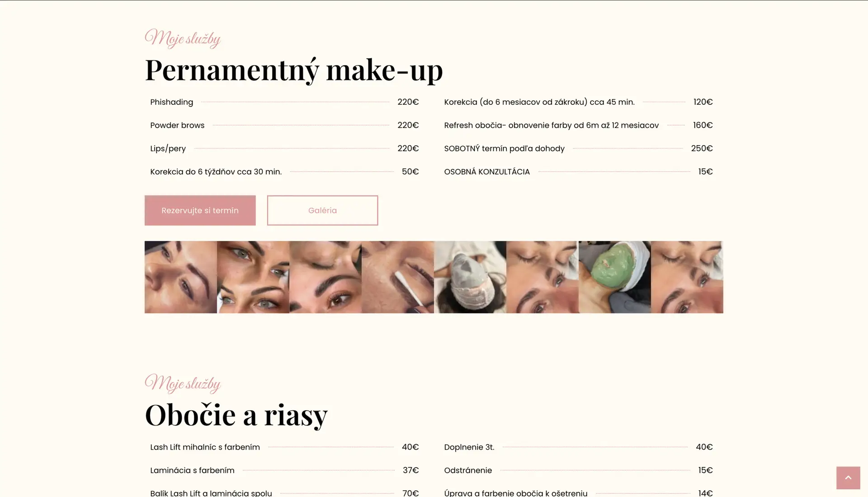This screenshot has width=868, height=497.
Task: Click the scroll-to-top arrow button
Action: point(848,478)
